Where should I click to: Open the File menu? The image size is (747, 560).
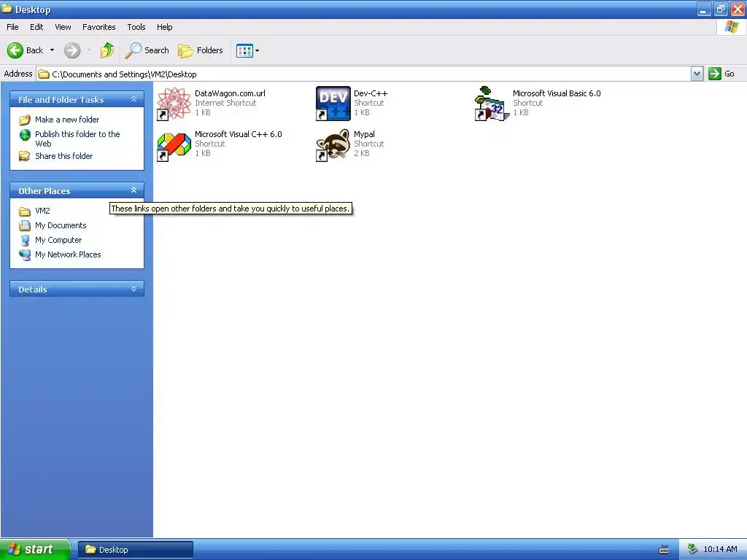(12, 27)
